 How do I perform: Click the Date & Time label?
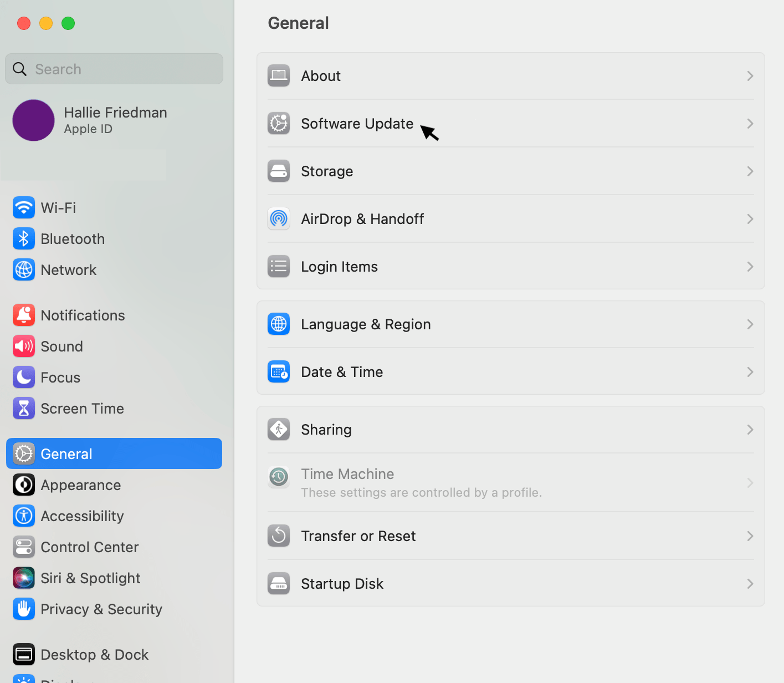pyautogui.click(x=342, y=372)
